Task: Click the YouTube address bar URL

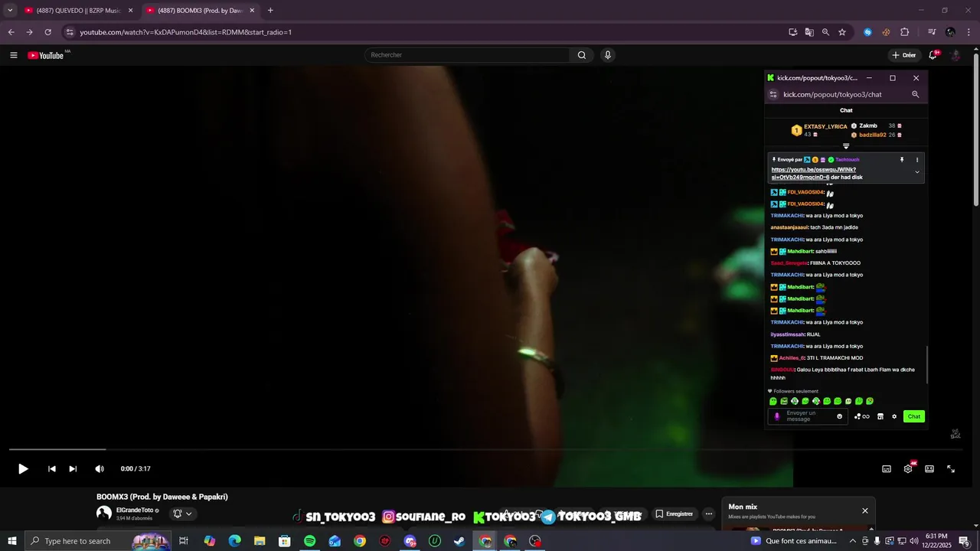Action: pyautogui.click(x=186, y=32)
